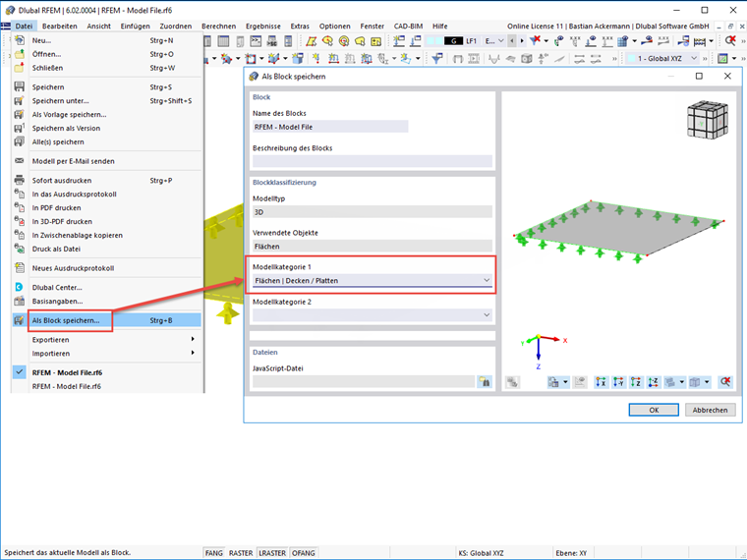
Task: Click the red-X magnifier icon in the main toolbar
Action: (730, 41)
